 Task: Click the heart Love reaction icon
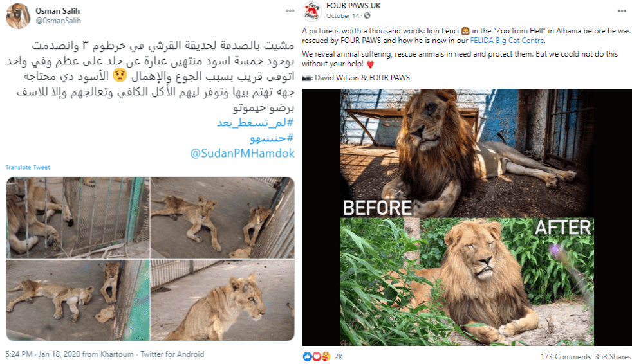point(317,356)
